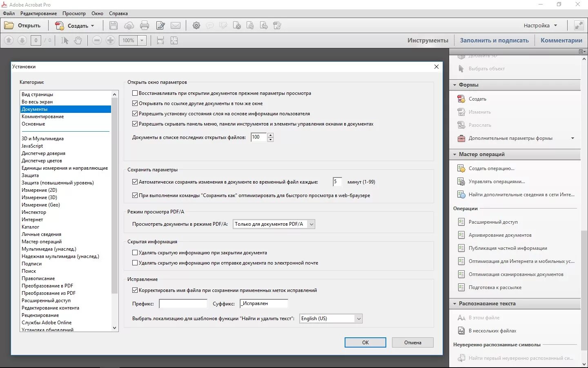Increase recent files count with the stepper
The width and height of the screenshot is (588, 368).
tap(270, 135)
